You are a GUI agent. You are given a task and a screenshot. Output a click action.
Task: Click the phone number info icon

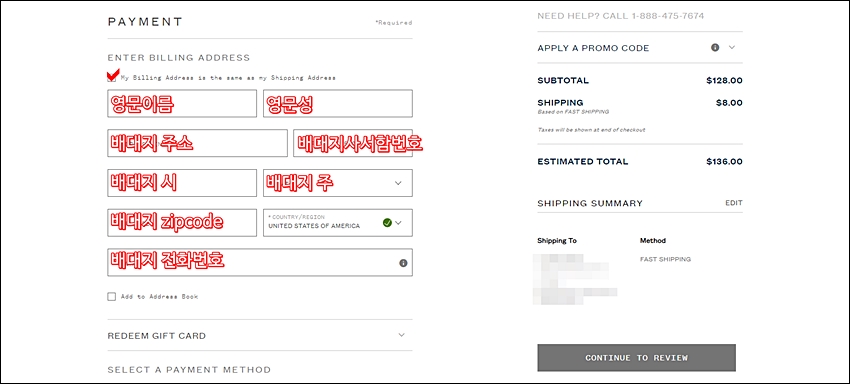(x=403, y=263)
